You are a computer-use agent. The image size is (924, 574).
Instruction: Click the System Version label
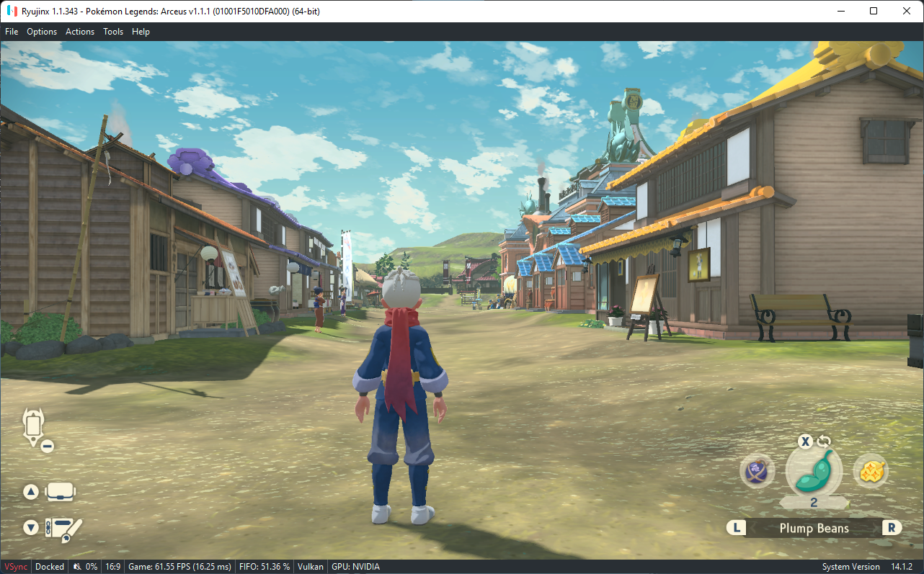pyautogui.click(x=851, y=567)
